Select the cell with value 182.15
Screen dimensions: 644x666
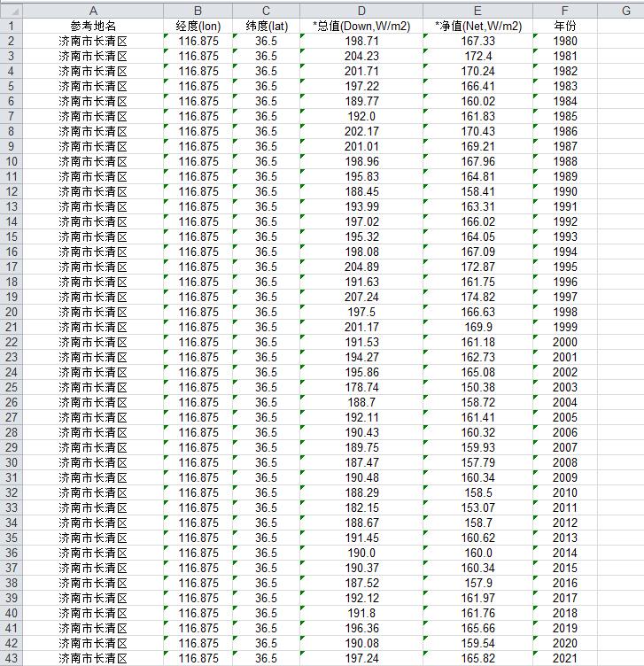tap(361, 507)
